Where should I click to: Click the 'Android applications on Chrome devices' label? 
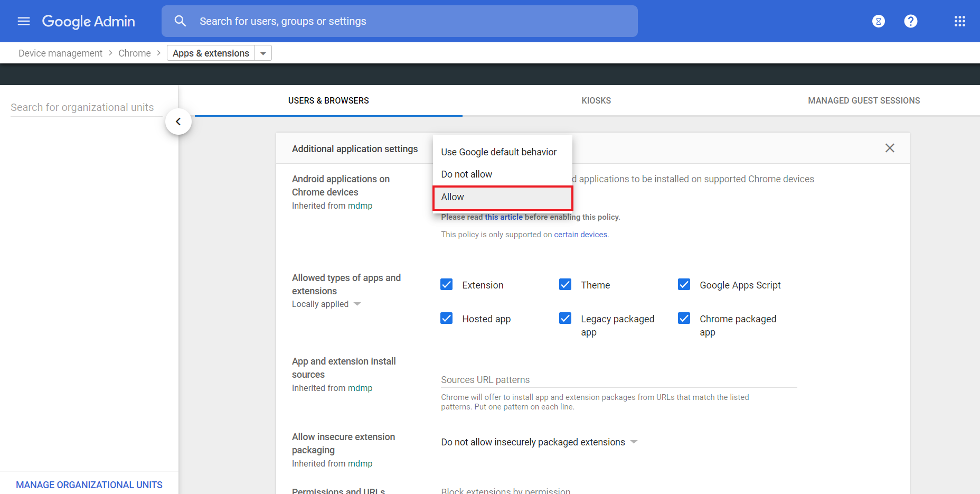[x=341, y=185]
